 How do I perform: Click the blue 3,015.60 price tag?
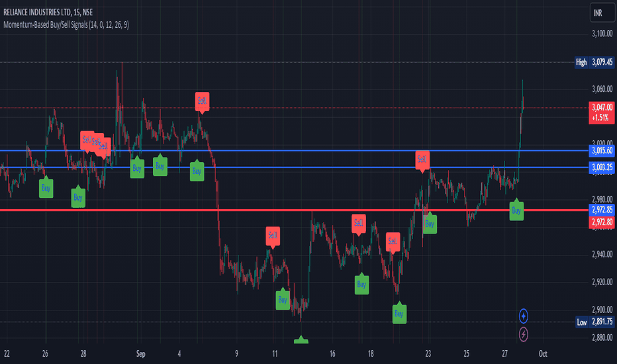602,150
